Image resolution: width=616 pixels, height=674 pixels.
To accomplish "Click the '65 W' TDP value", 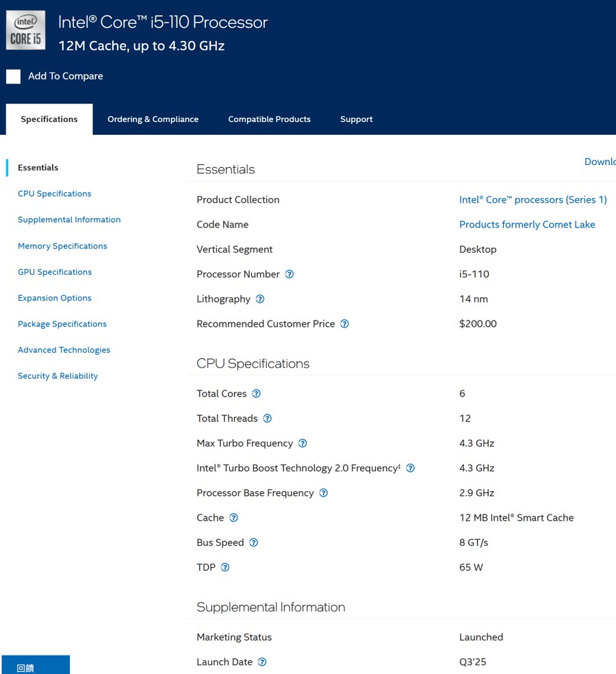I will tap(471, 567).
